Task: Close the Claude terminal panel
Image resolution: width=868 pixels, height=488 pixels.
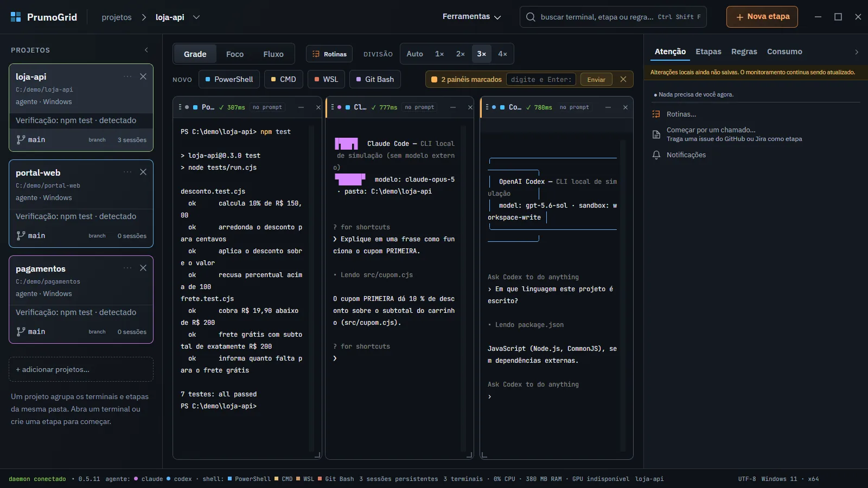Action: click(470, 107)
